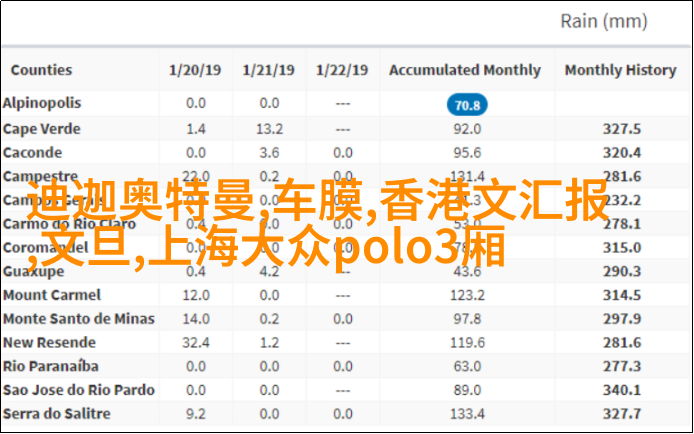Image resolution: width=694 pixels, height=434 pixels.
Task: Click the "14.0" value for Monte Santo de Minas
Action: [x=196, y=319]
